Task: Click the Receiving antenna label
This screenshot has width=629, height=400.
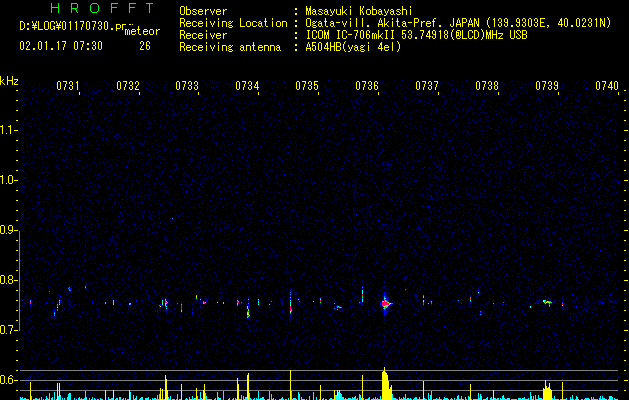Action: click(230, 47)
